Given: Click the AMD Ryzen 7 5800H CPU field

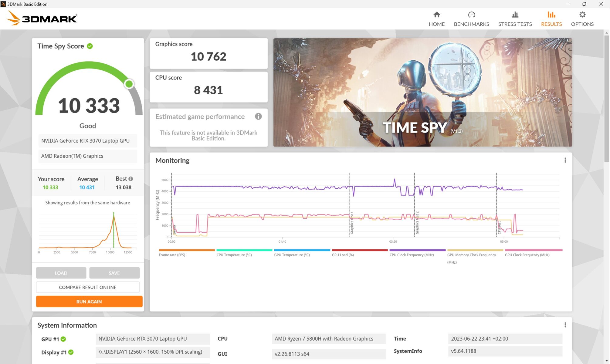Looking at the screenshot, I should 329,339.
